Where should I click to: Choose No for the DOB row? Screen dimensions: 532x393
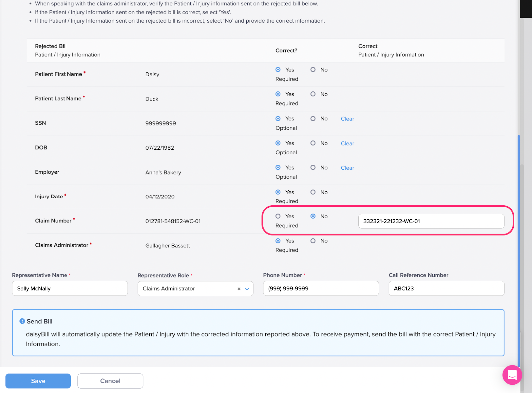point(313,143)
